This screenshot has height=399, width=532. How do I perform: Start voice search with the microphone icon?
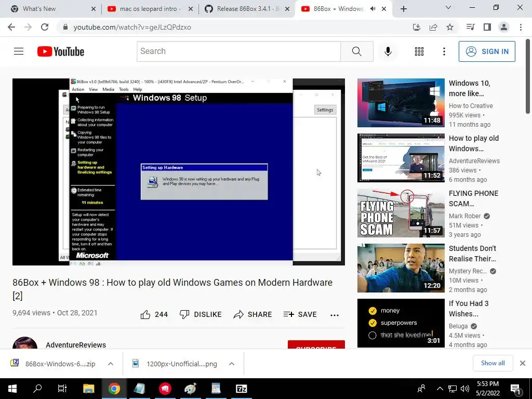click(x=388, y=51)
